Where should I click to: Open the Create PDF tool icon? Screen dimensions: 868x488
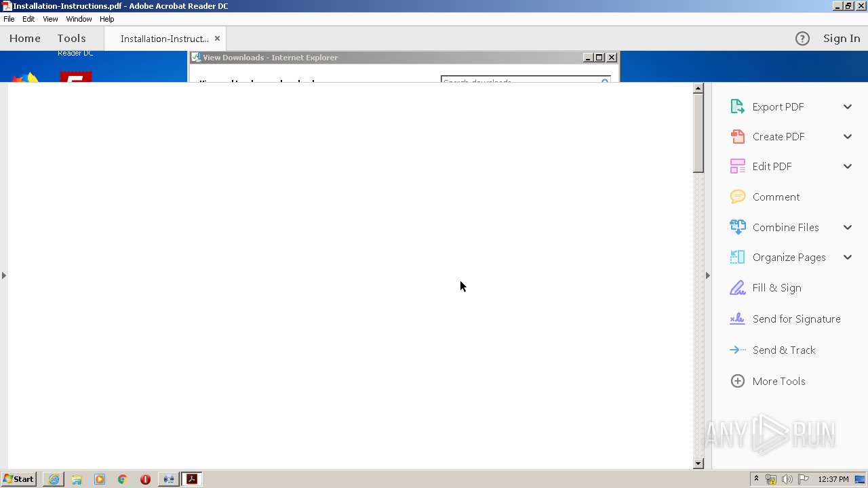[737, 136]
